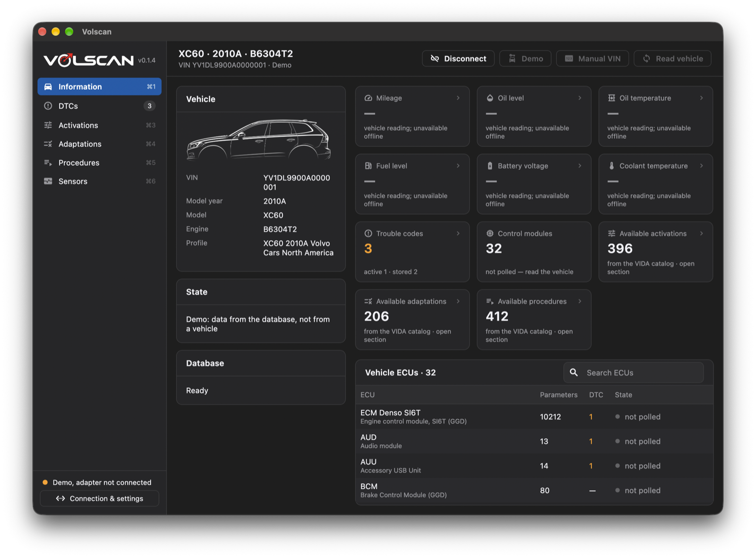Click the ECU column header
Viewport: 756px width, 558px height.
click(x=368, y=395)
